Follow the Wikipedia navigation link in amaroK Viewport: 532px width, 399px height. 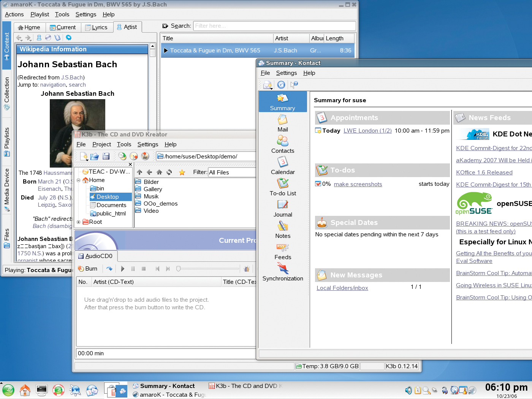[53, 85]
